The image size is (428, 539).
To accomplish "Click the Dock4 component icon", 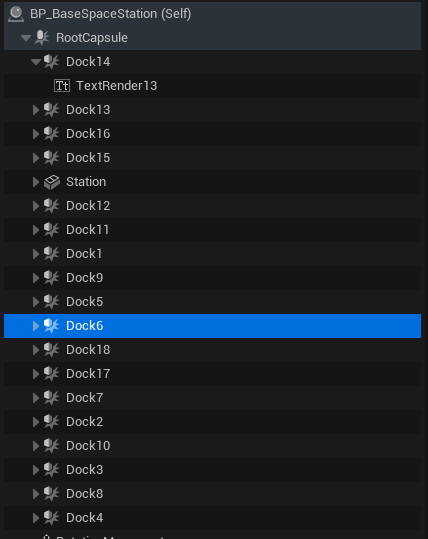I will (51, 518).
